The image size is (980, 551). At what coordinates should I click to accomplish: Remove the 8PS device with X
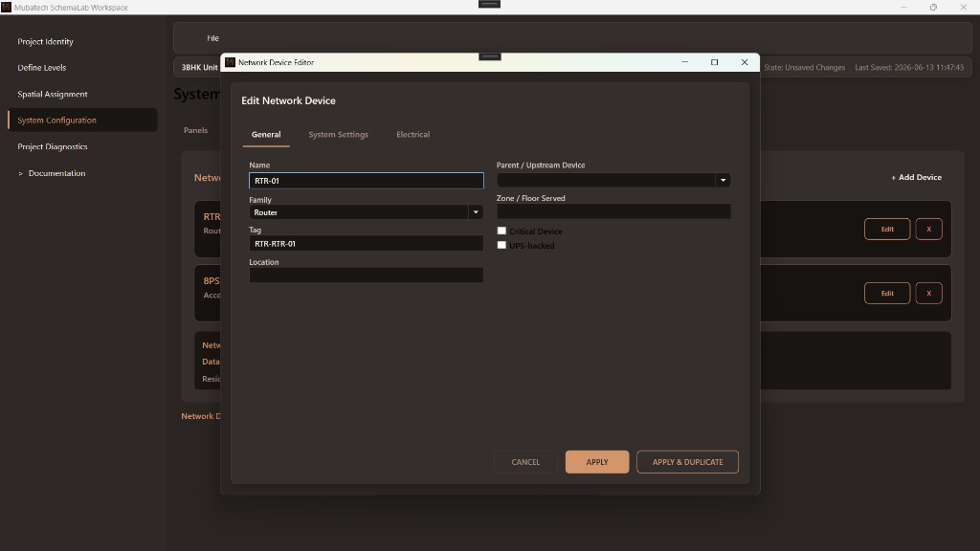pos(928,293)
